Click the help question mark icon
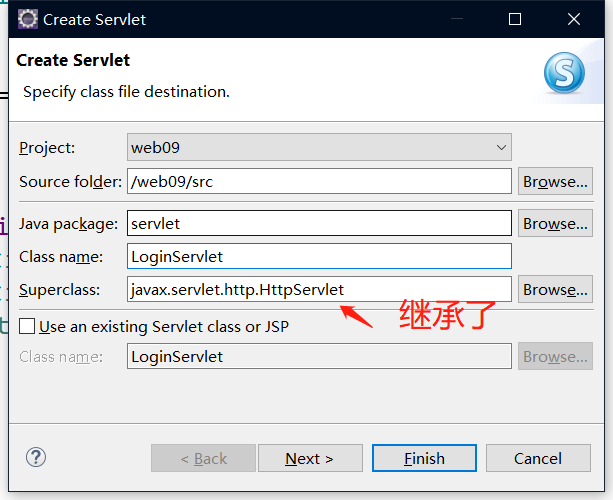 [36, 457]
